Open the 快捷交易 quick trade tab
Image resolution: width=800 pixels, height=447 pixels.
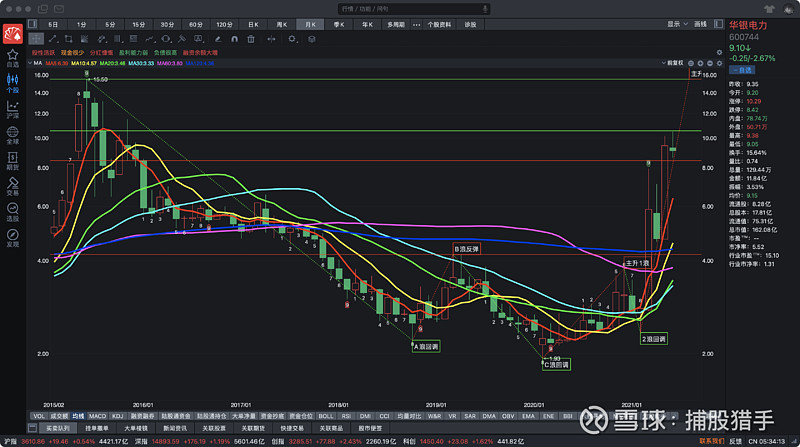(292, 428)
